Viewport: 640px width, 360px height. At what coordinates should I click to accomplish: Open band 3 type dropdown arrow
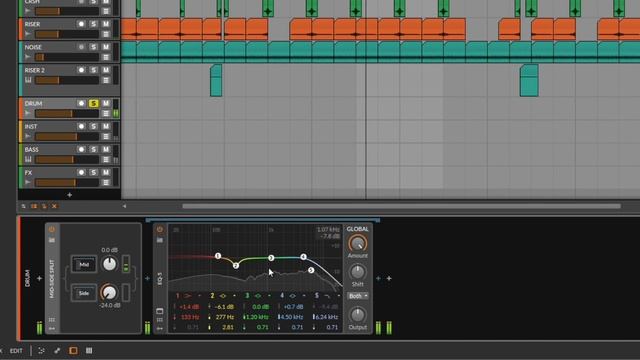pos(269,296)
